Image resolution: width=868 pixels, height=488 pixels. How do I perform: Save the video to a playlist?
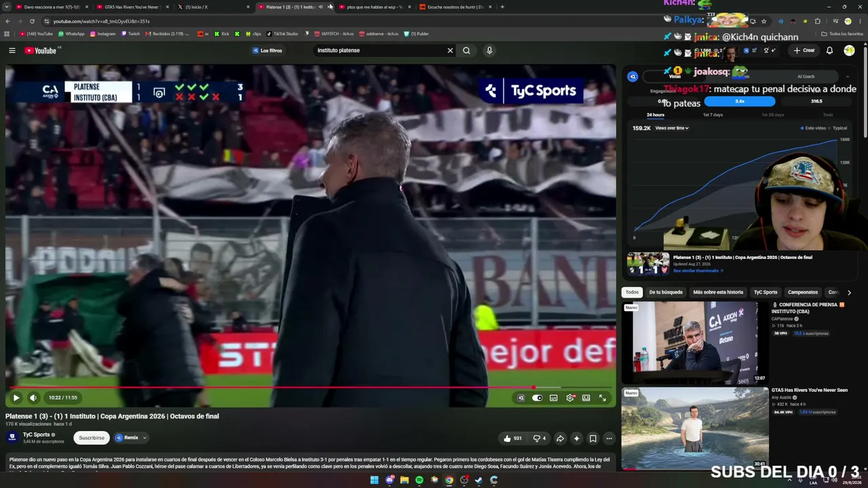click(x=593, y=439)
